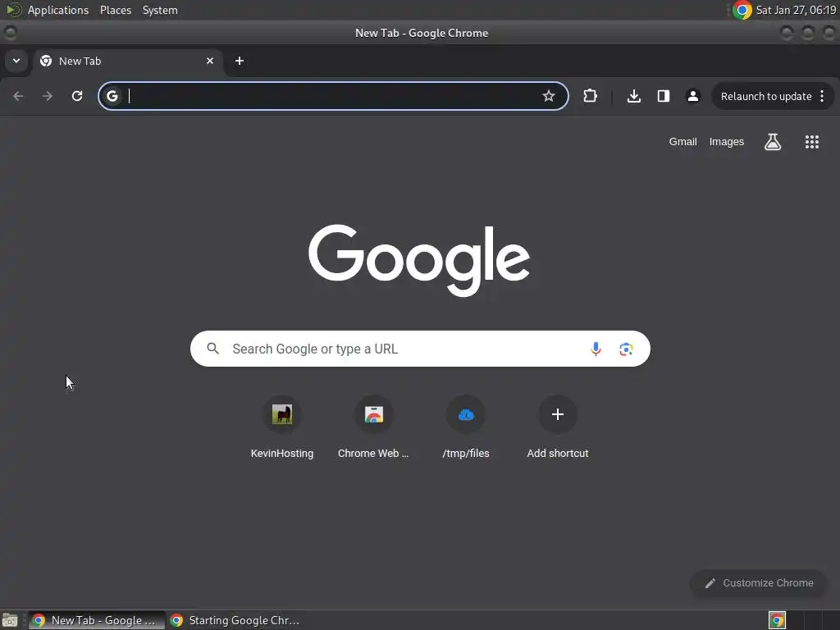Open a new tab with plus button

click(x=240, y=61)
